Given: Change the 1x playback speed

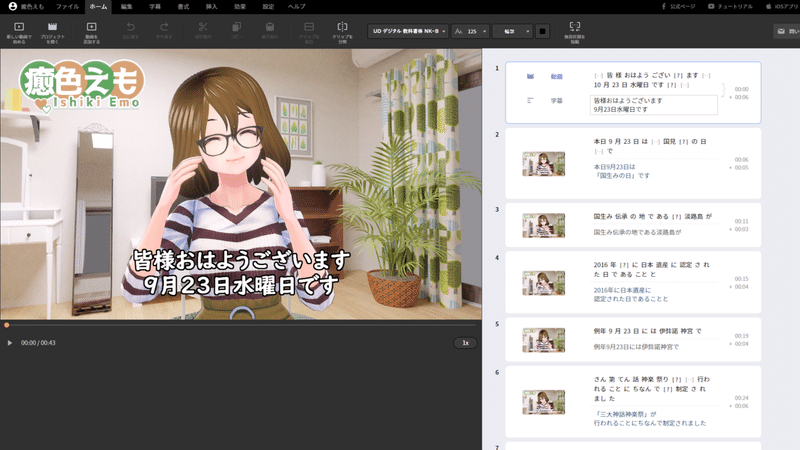Looking at the screenshot, I should 465,343.
